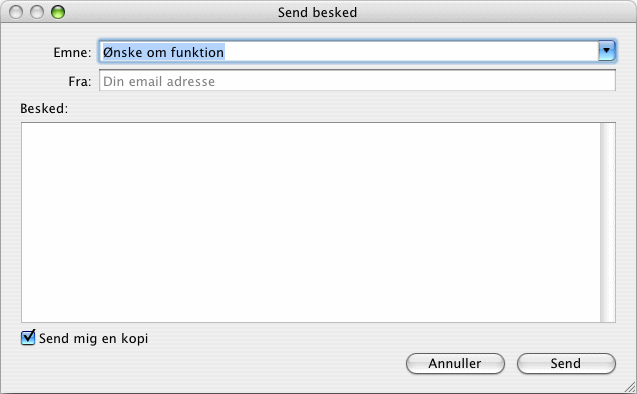
Task: Click the message area's vertical scrollbar track
Action: 608,223
